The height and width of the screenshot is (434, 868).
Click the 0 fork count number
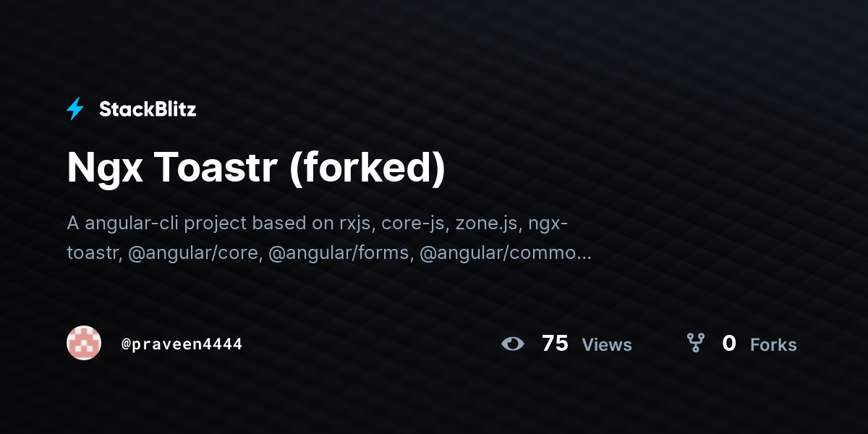pos(729,344)
